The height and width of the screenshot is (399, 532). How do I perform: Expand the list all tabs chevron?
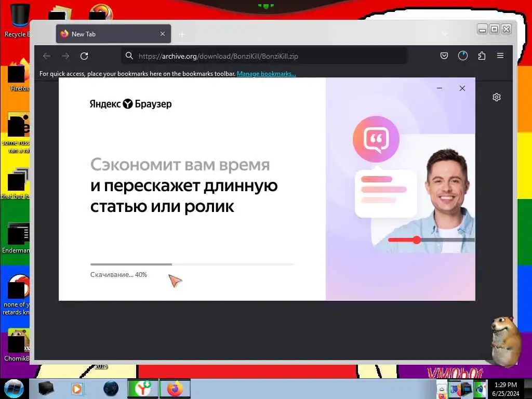445,34
